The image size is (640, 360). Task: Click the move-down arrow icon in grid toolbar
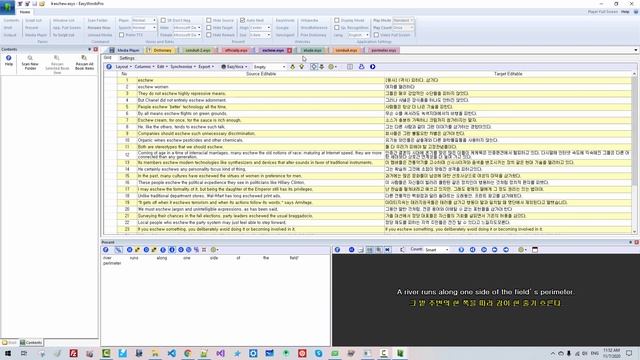pyautogui.click(x=302, y=67)
